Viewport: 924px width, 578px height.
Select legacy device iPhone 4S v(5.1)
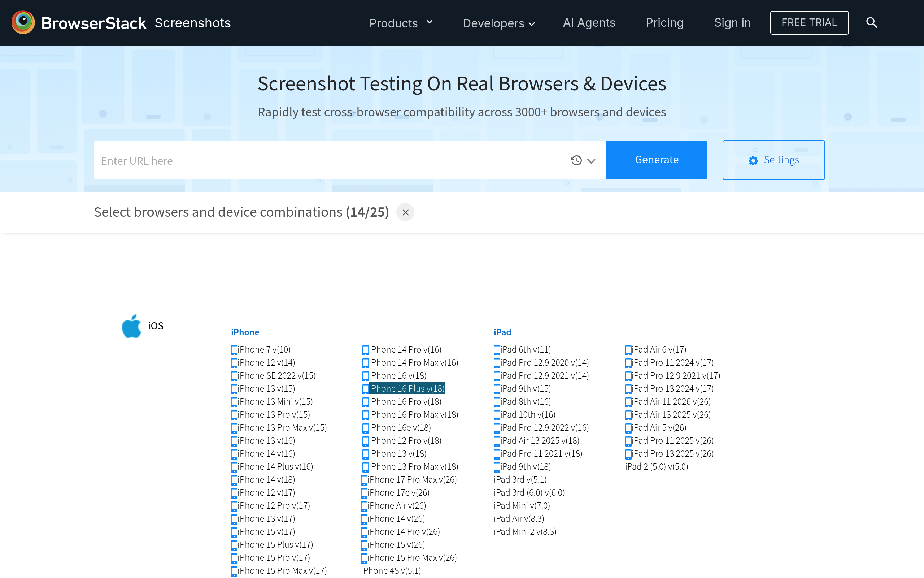coord(391,571)
